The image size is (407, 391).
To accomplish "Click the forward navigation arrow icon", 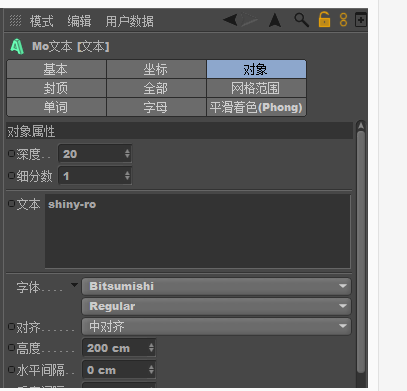I will pyautogui.click(x=250, y=20).
